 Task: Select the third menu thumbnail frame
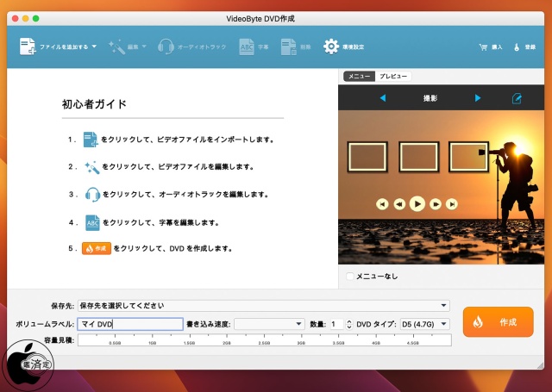(468, 157)
